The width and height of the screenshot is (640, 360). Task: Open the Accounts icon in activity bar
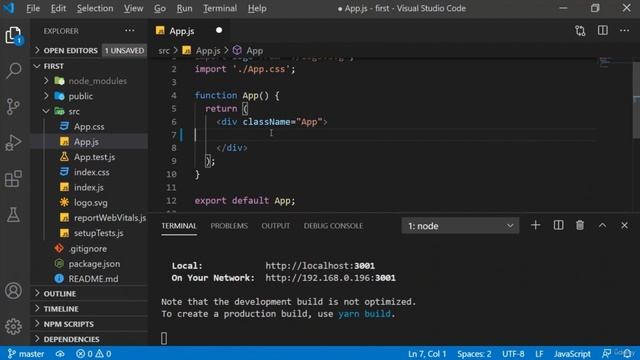[13, 291]
